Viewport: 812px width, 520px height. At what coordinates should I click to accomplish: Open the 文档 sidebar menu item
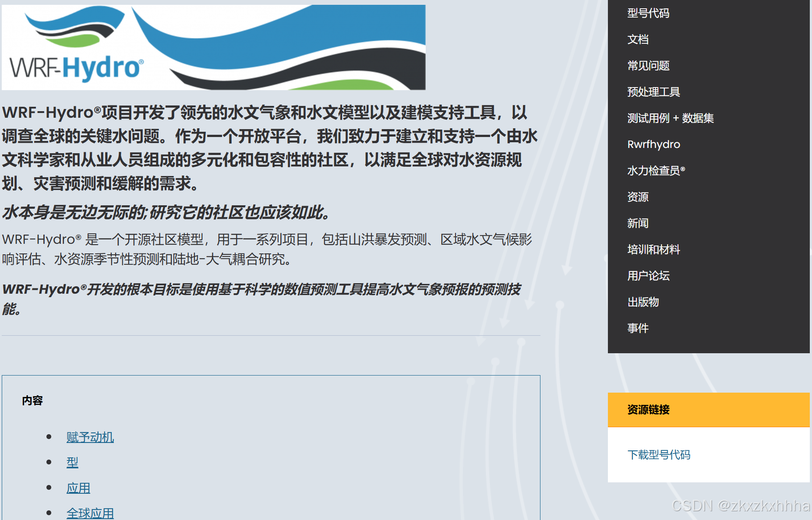(x=638, y=39)
